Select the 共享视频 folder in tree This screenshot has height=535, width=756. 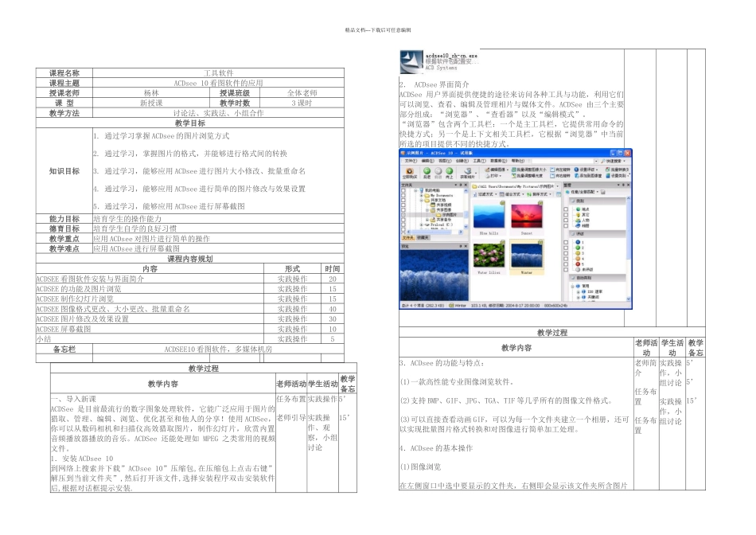coord(442,205)
